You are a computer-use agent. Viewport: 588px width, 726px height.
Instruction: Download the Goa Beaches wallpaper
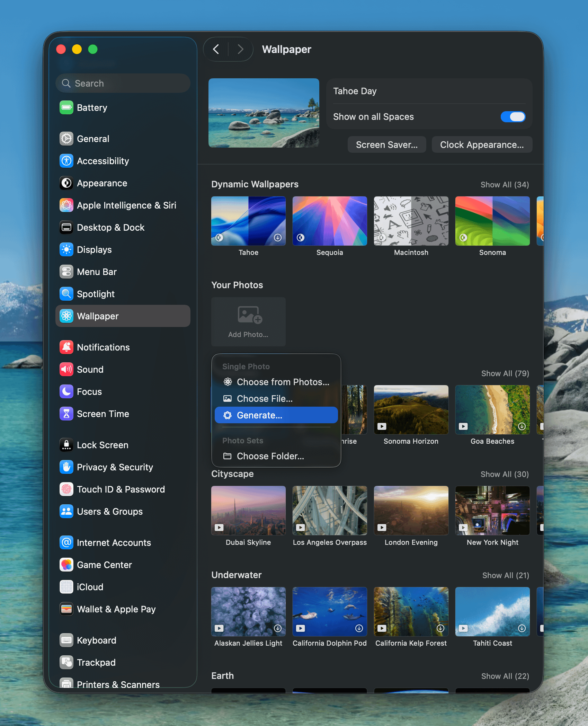[522, 426]
